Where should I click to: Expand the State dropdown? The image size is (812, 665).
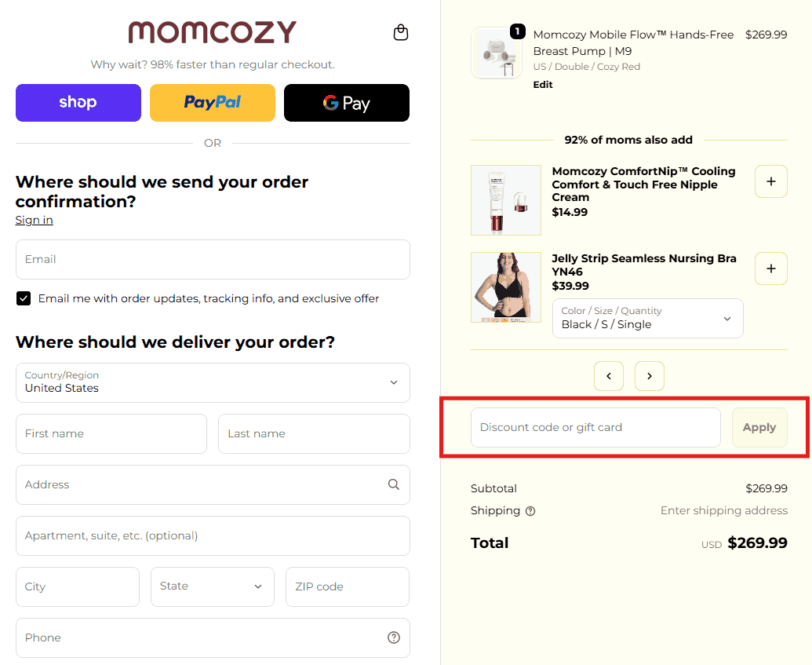(x=213, y=586)
